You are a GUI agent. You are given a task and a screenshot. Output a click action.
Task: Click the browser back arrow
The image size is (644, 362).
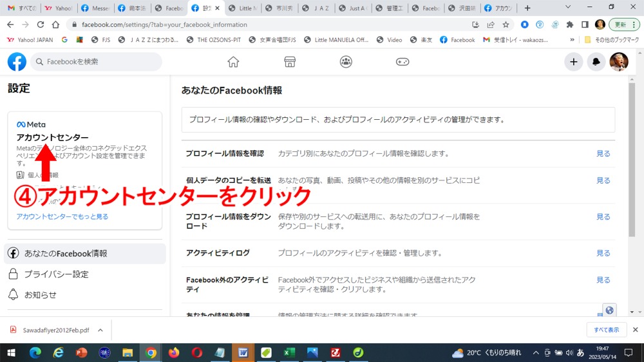click(10, 24)
